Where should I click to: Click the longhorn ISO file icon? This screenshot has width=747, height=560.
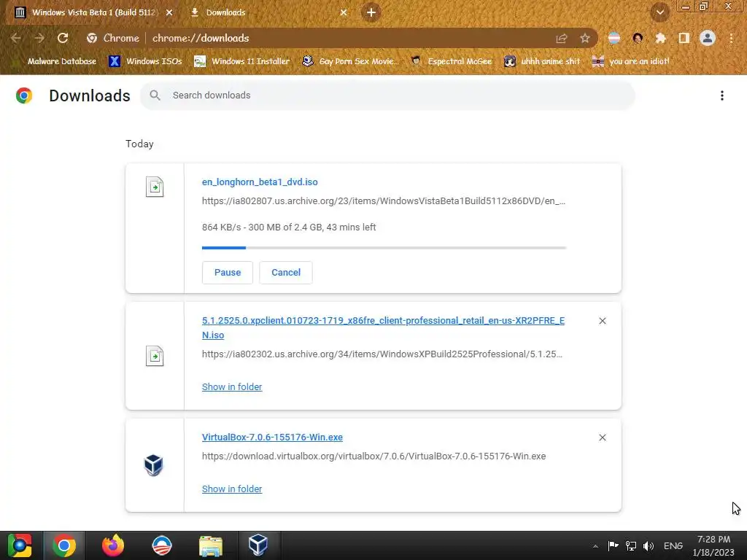click(x=155, y=187)
